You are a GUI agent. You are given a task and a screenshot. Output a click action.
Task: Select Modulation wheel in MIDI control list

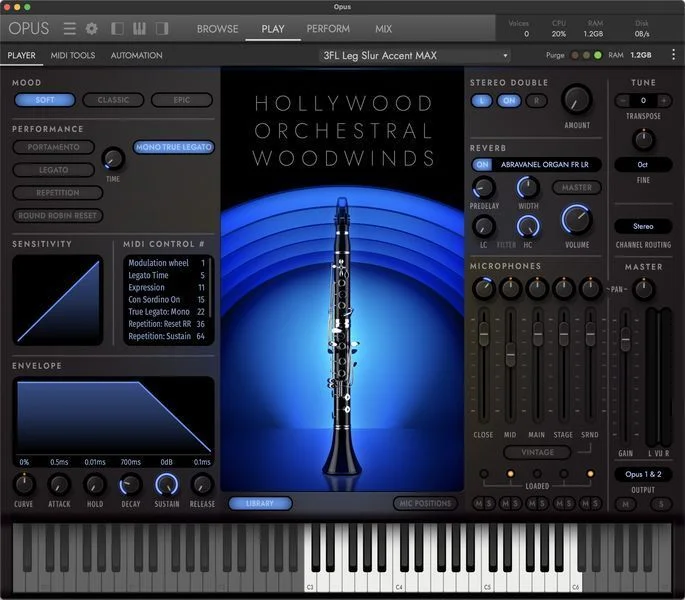166,263
